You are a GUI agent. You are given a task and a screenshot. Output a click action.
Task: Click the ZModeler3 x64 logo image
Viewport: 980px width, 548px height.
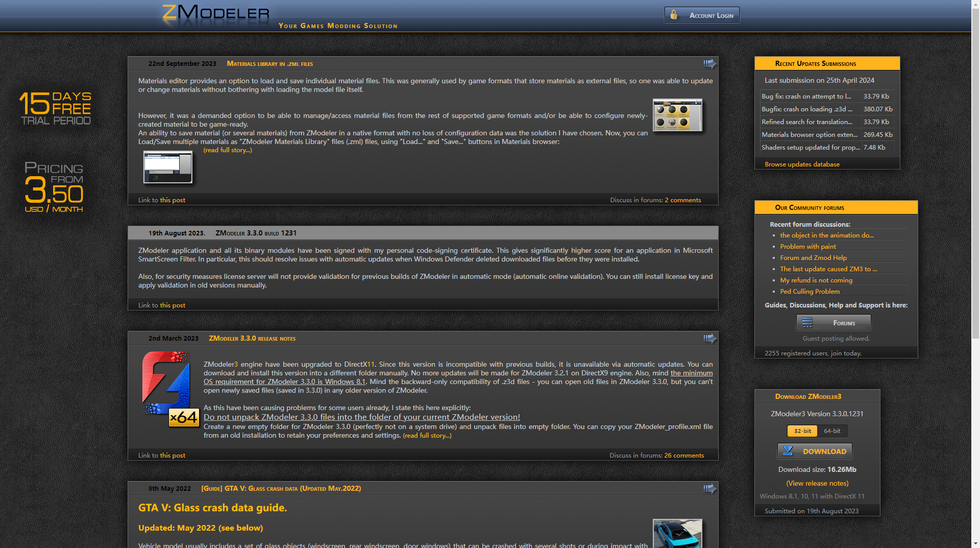click(169, 388)
